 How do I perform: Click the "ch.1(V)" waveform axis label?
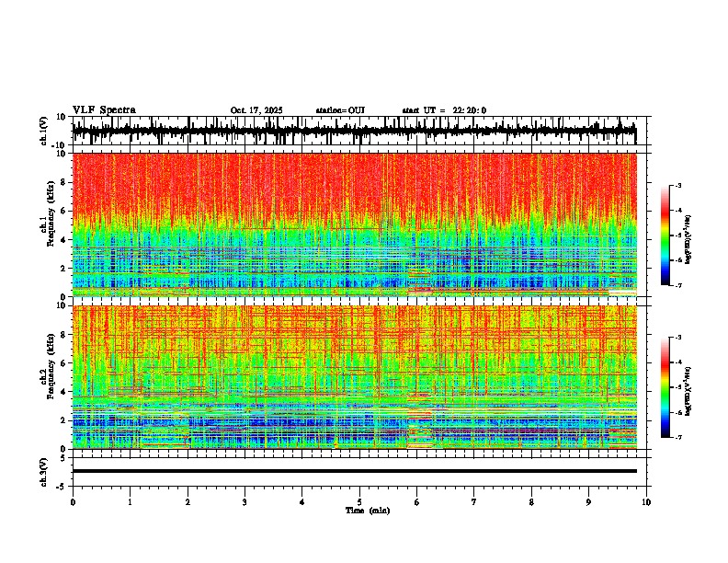[x=44, y=131]
